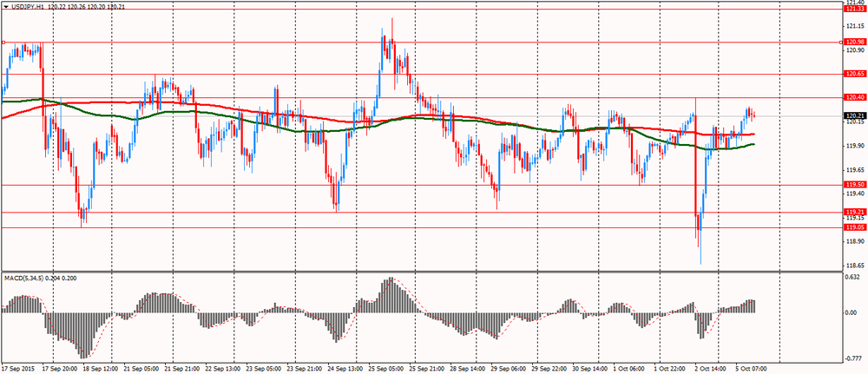Click the 17 Sep 2015 time label
Screen dimensions: 868x374
20,368
